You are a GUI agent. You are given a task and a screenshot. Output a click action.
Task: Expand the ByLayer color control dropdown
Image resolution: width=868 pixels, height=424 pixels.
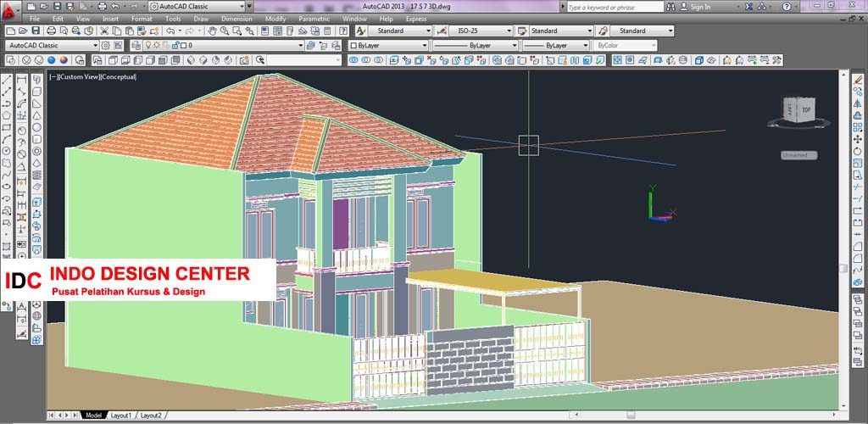click(425, 46)
